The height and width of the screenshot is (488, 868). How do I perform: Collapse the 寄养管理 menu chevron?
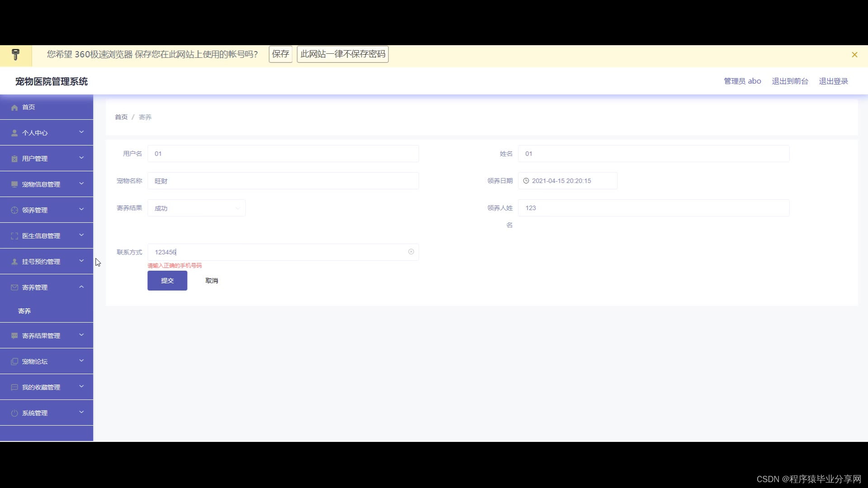pyautogui.click(x=81, y=287)
